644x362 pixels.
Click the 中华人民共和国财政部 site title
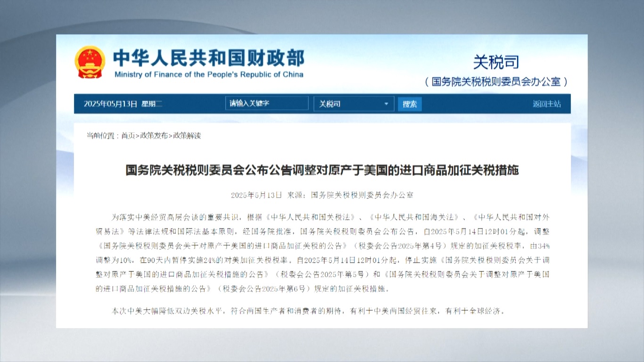click(x=208, y=58)
